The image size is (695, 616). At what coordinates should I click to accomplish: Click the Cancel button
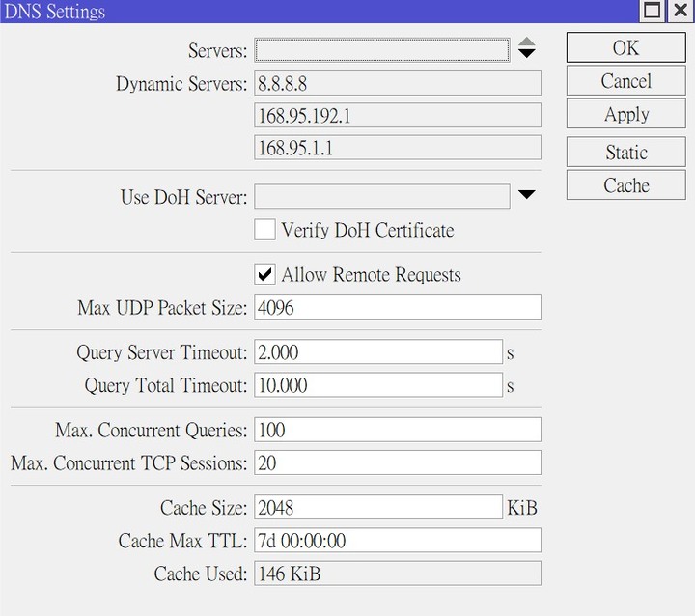coord(625,81)
